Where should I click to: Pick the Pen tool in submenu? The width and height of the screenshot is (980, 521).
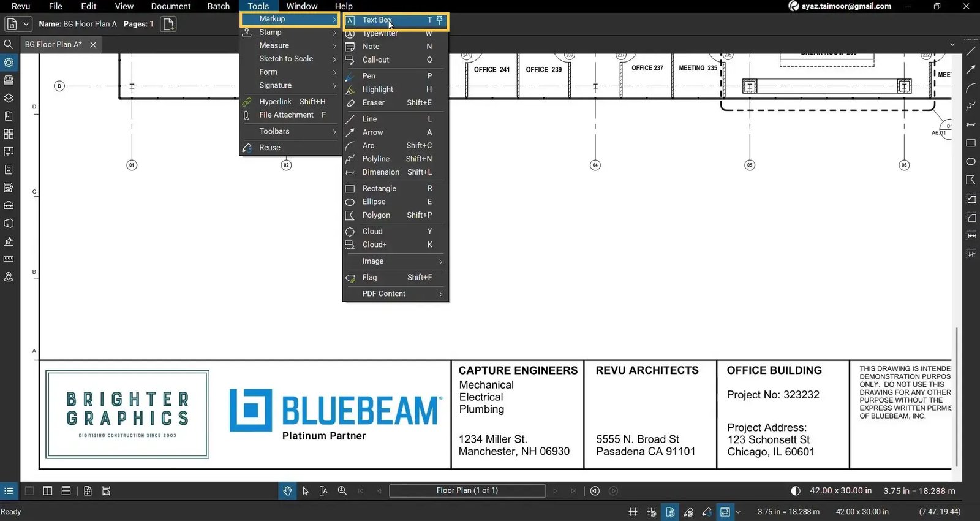pyautogui.click(x=396, y=76)
